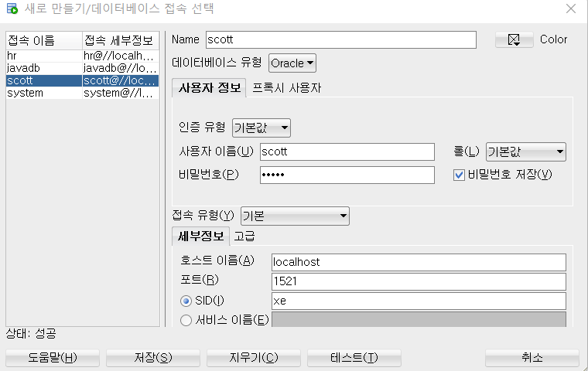Image resolution: width=588 pixels, height=371 pixels.
Task: Select the javadb connection row
Action: (x=83, y=68)
